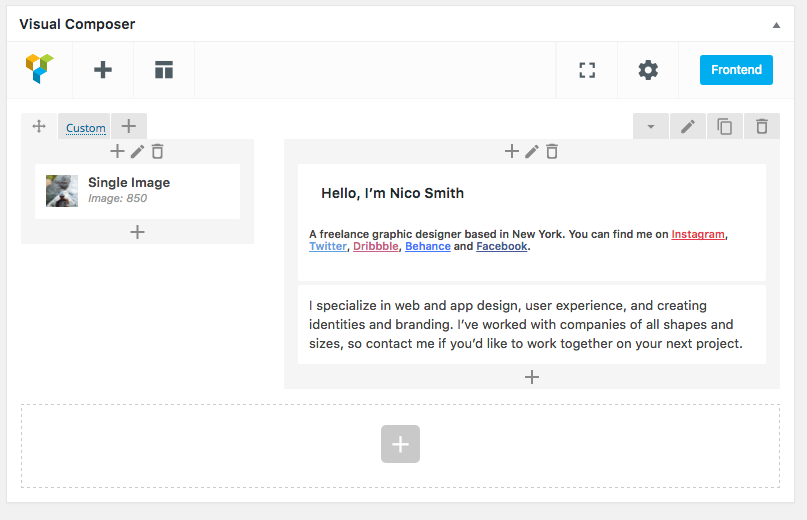
Task: Open the Instagram link
Action: pyautogui.click(x=698, y=234)
